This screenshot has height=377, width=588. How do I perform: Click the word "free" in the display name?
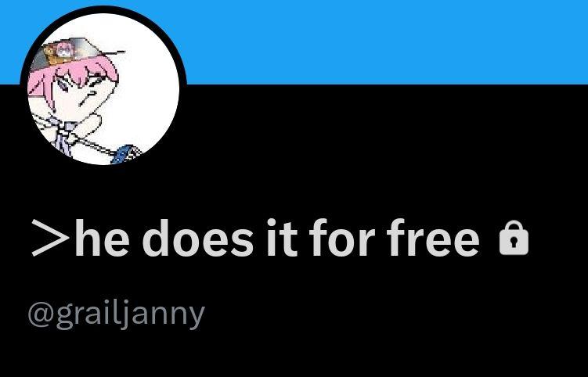(433, 238)
